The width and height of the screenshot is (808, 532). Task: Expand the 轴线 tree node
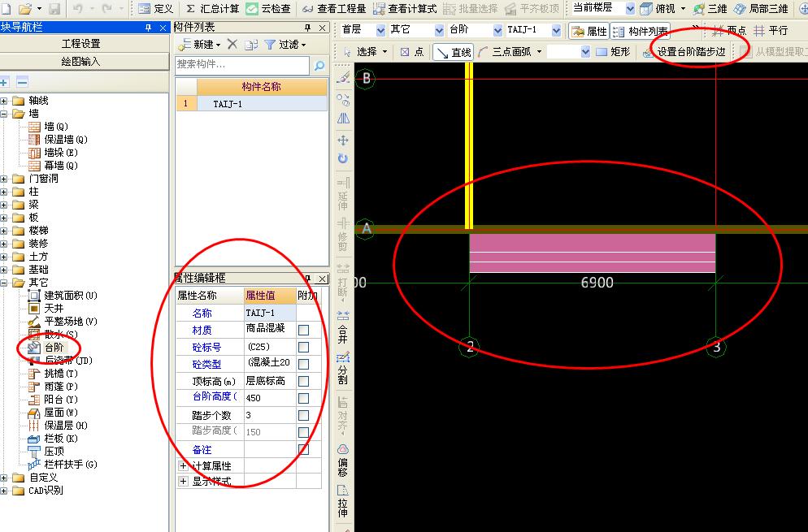4,101
